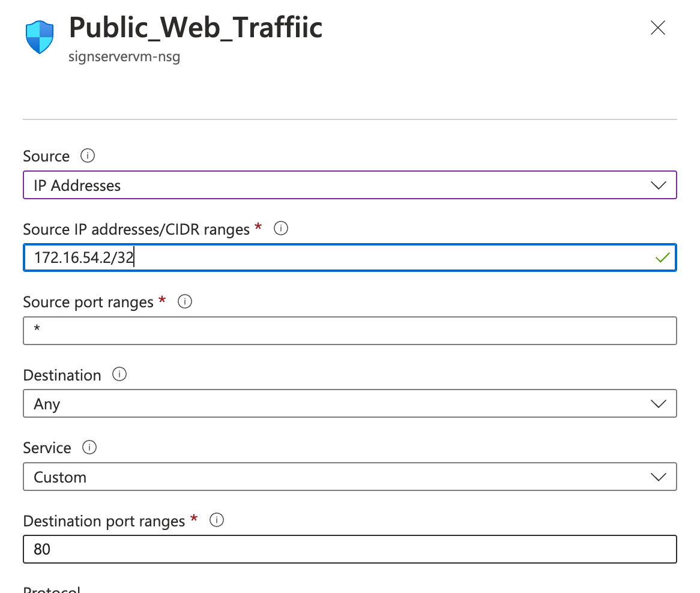Open the info tooltip beside Destination
Image resolution: width=700 pixels, height=593 pixels.
pyautogui.click(x=119, y=375)
